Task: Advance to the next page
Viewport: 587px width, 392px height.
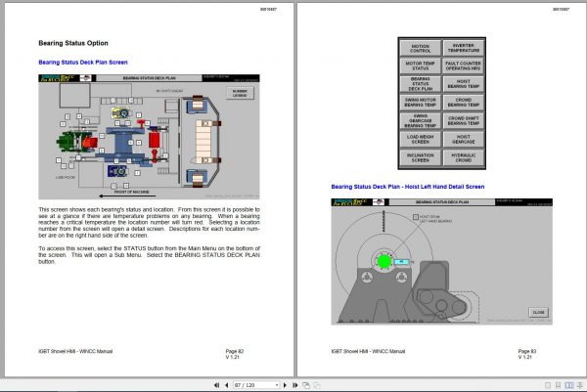Action: click(285, 385)
